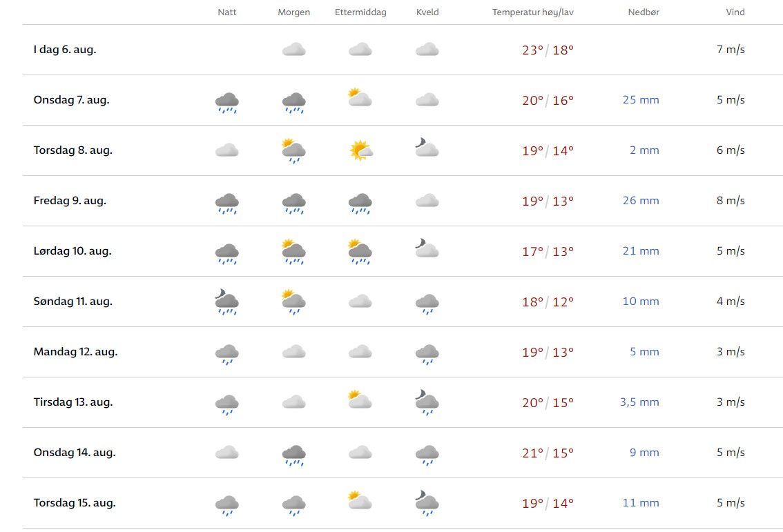Click the 23°/18° temperature for today
This screenshot has height=532, width=783.
548,50
